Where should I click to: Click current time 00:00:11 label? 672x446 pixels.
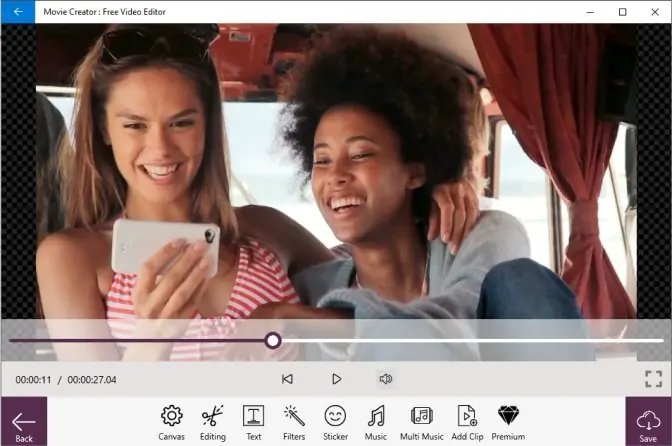(x=33, y=380)
